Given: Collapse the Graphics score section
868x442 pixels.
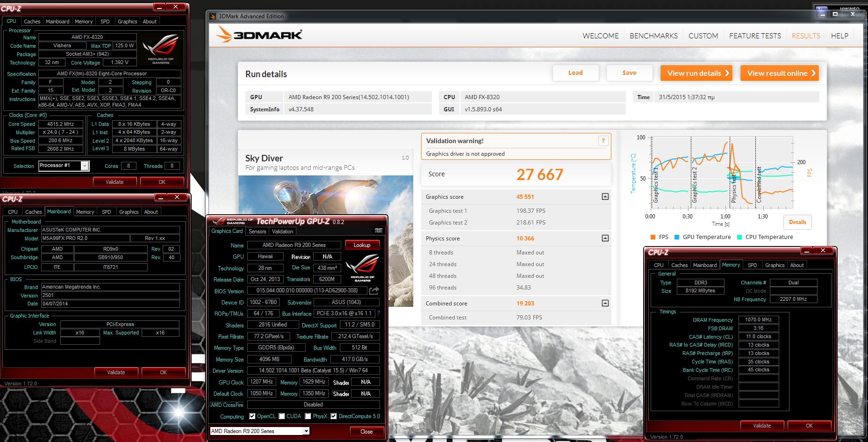Looking at the screenshot, I should tap(605, 197).
